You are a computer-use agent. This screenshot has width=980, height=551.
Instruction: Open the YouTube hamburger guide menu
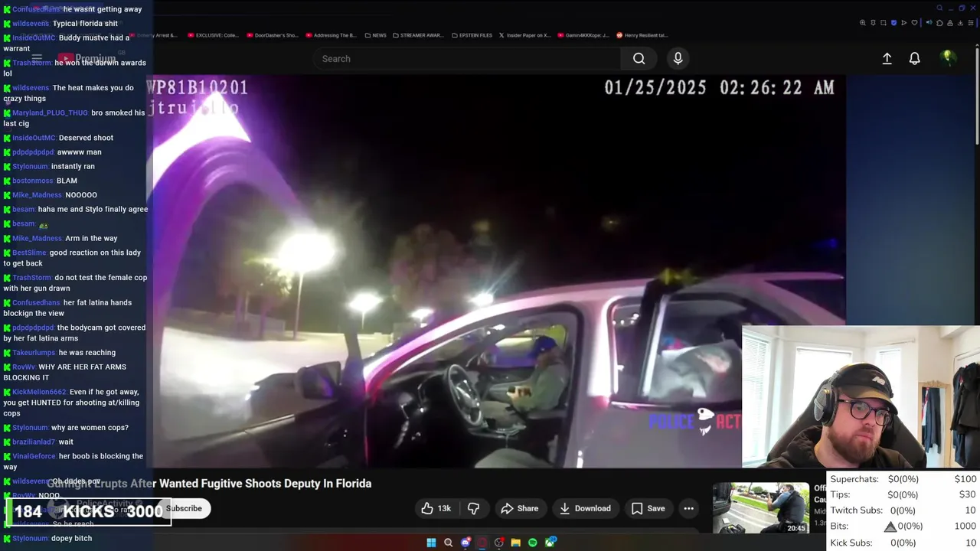36,59
